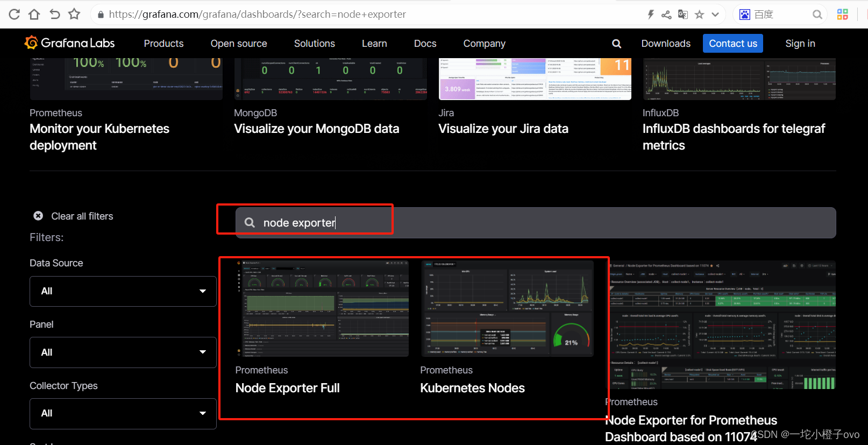Click the MongoDB dashboard preview thumbnail
The width and height of the screenshot is (868, 445).
coord(331,79)
